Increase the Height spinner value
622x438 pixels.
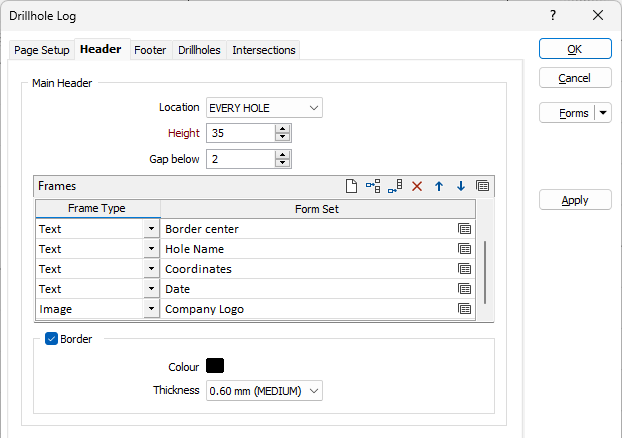click(282, 129)
